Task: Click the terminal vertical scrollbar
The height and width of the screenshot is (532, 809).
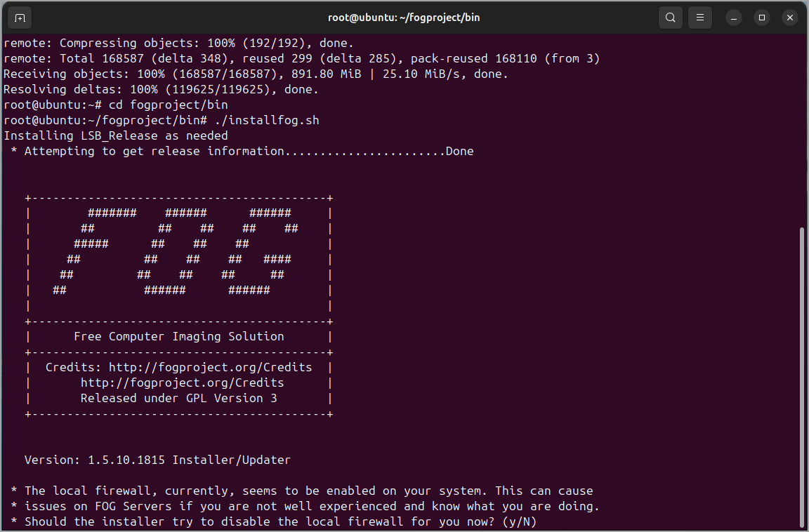Action: tap(801, 378)
